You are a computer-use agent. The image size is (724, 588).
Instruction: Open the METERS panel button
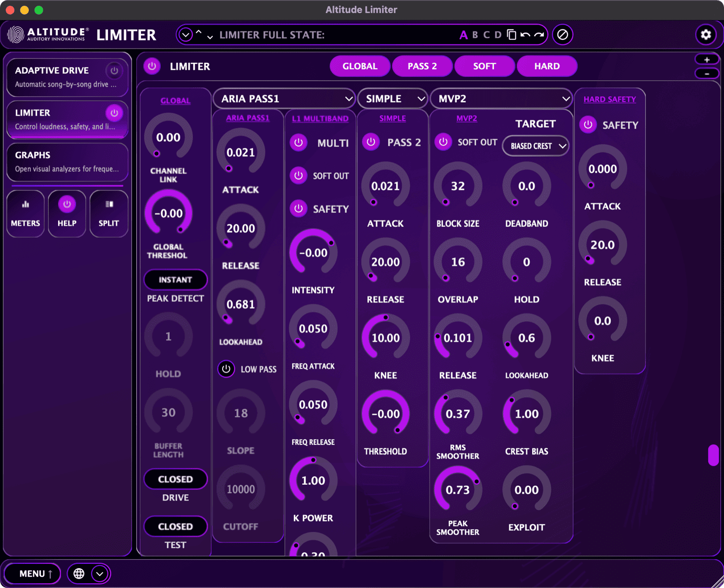point(25,214)
